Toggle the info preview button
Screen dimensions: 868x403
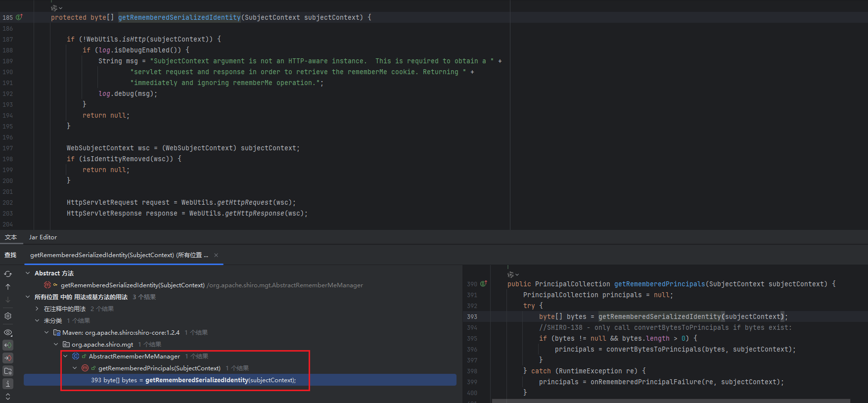[x=8, y=384]
